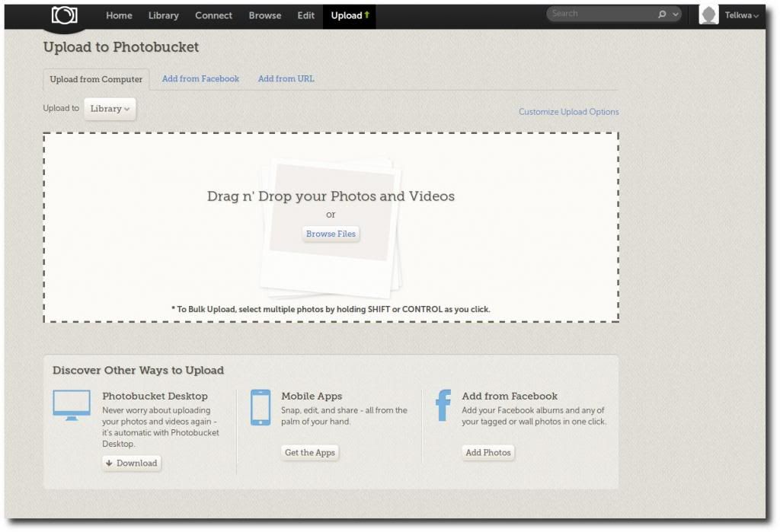Click the Upload navigation tab
The width and height of the screenshot is (780, 532).
[350, 16]
